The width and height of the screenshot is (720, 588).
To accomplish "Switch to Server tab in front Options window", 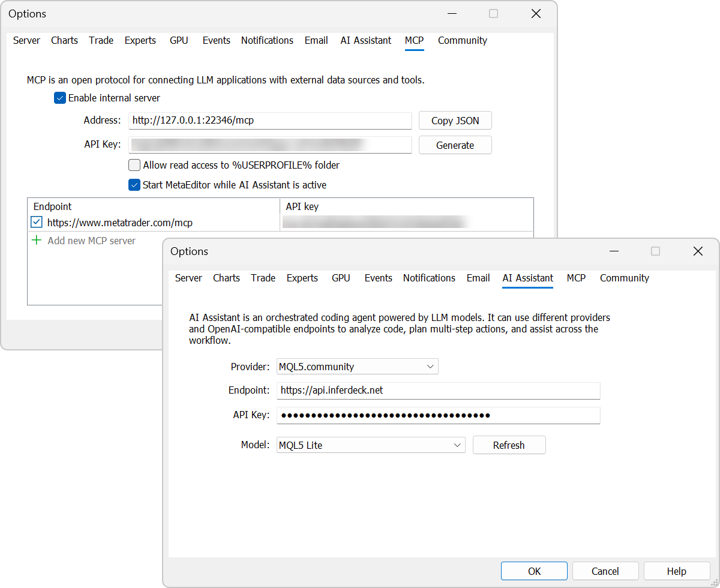I will click(188, 278).
